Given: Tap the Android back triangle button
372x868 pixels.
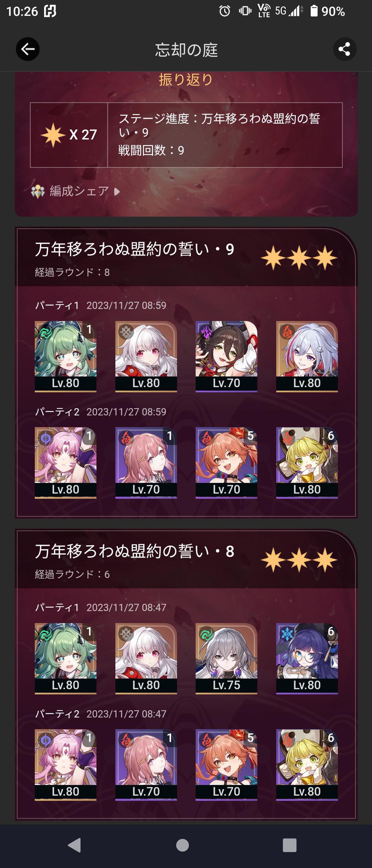Looking at the screenshot, I should [x=74, y=845].
